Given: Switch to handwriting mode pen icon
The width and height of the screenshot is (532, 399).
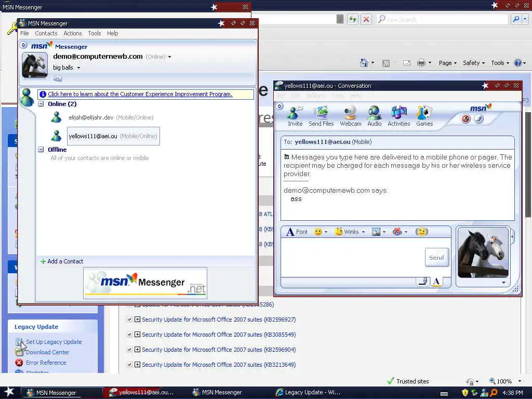Looking at the screenshot, I should pos(423,281).
